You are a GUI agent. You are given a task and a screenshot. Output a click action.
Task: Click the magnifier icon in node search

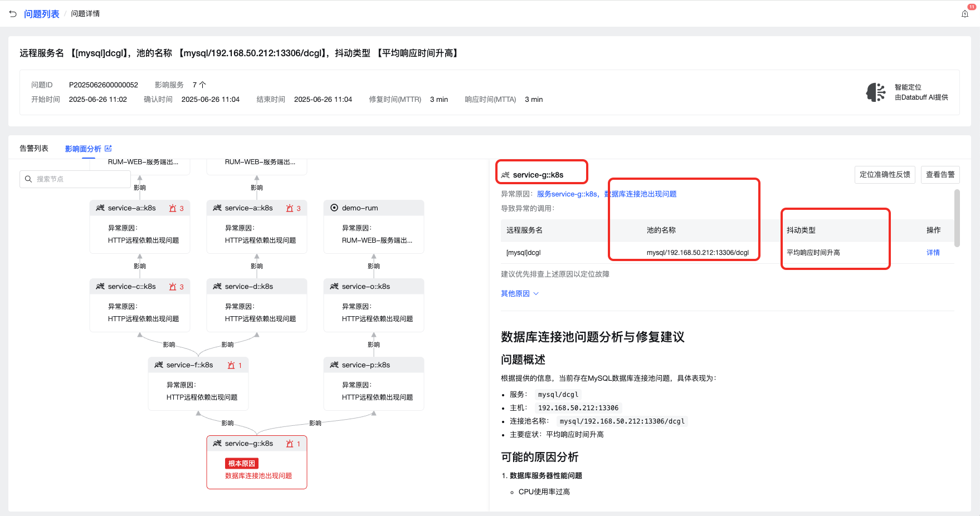[28, 179]
